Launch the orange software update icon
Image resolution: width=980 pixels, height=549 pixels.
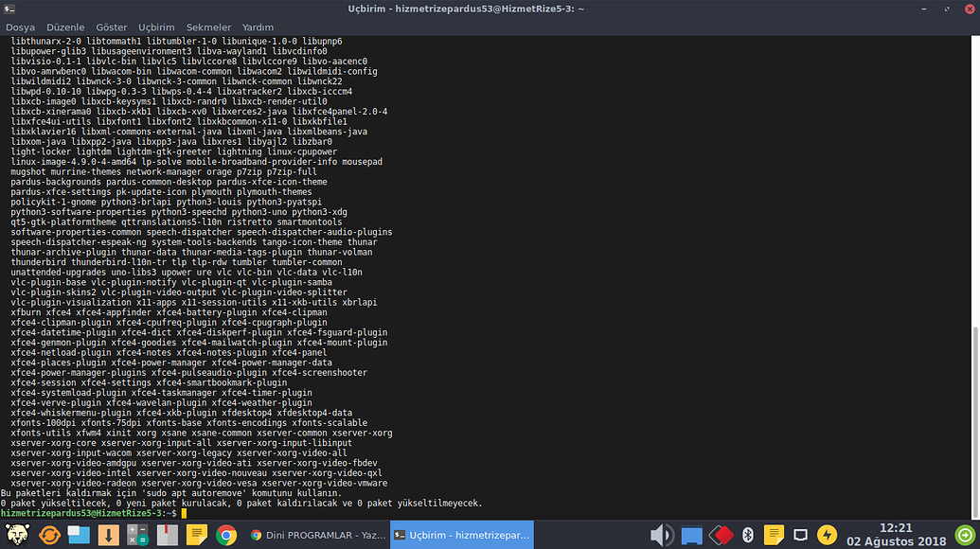click(48, 535)
